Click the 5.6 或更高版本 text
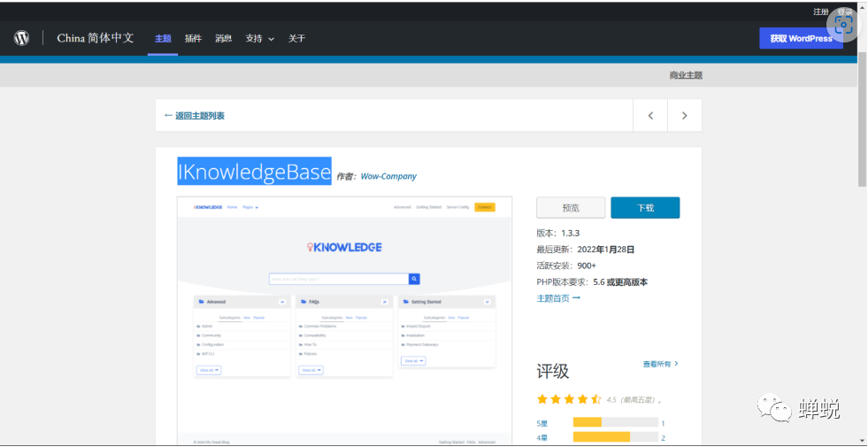868x447 pixels. (620, 282)
